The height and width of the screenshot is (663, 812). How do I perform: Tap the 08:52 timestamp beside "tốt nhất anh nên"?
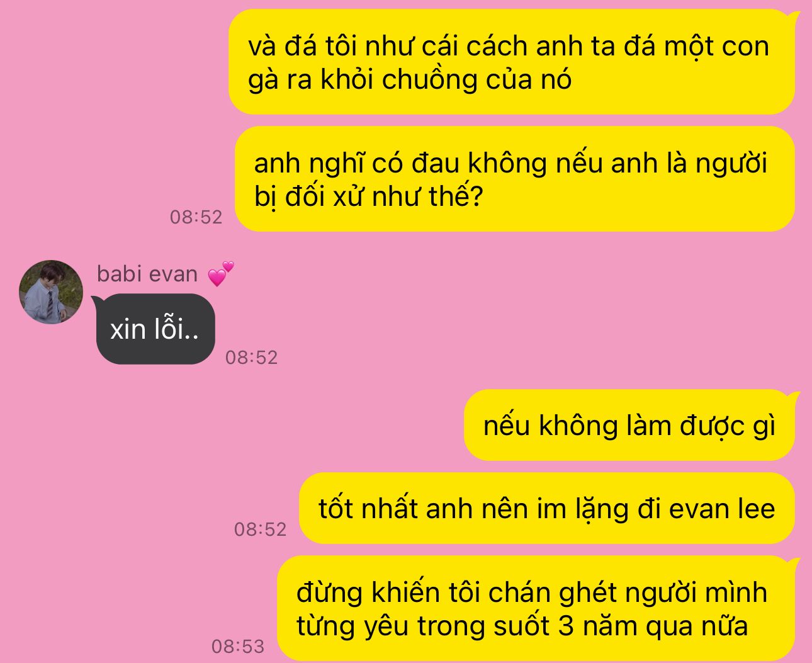[x=260, y=529]
